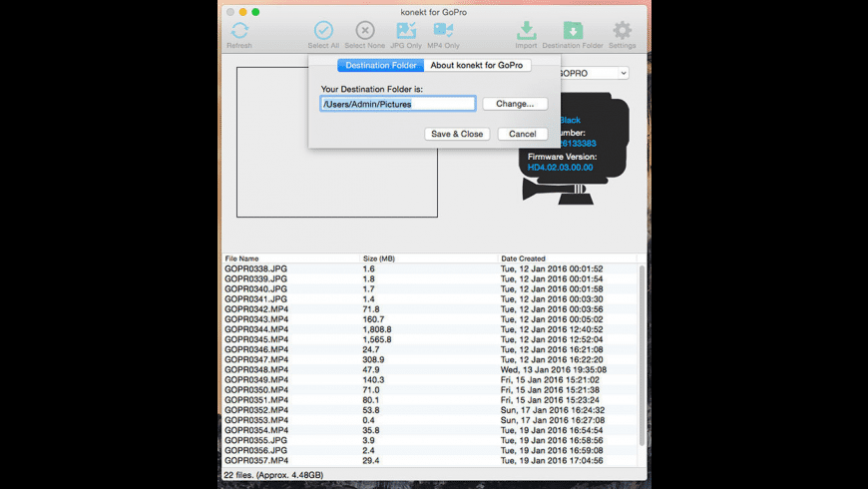Select file GOPR0351.MP4
Image resolution: width=868 pixels, height=489 pixels.
(x=256, y=400)
